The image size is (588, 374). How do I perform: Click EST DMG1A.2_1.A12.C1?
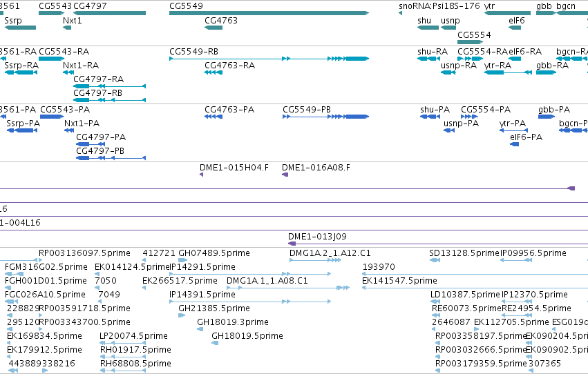(x=330, y=253)
